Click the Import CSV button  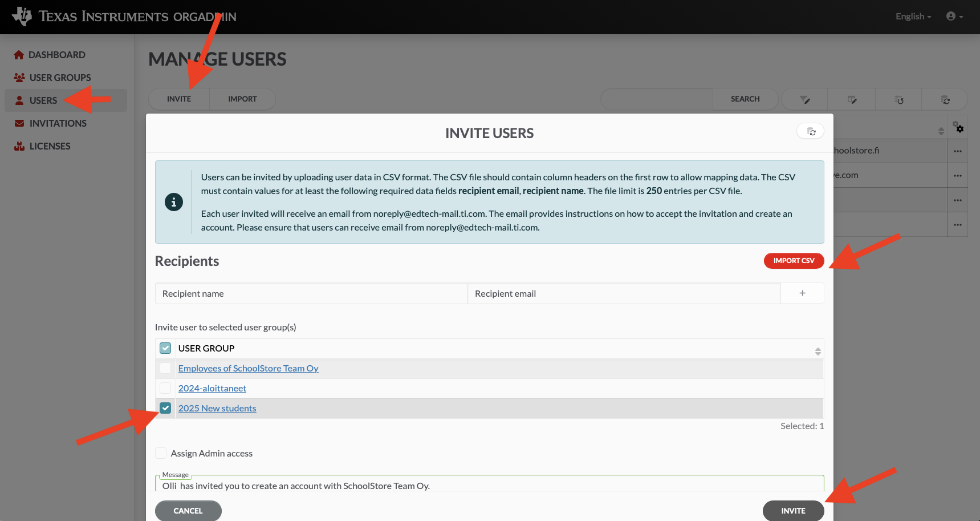(x=794, y=260)
